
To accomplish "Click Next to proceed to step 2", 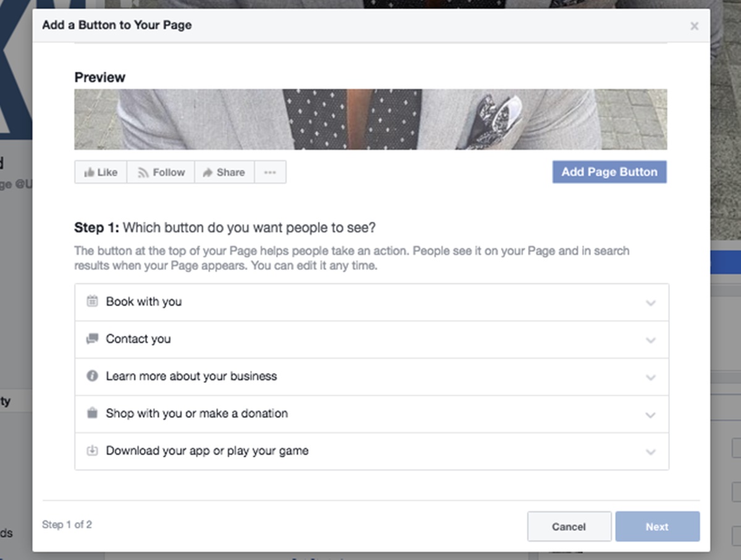I will pos(657,527).
